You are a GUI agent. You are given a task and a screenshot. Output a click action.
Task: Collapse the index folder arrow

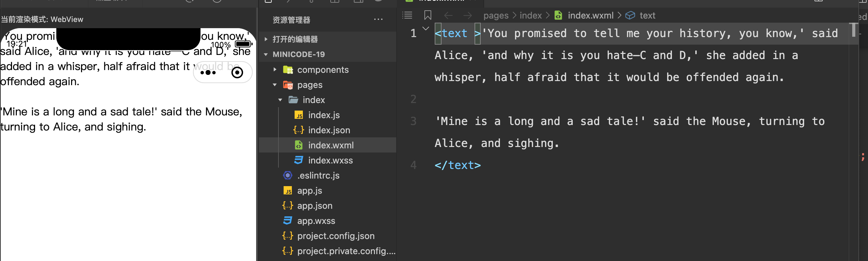click(280, 100)
